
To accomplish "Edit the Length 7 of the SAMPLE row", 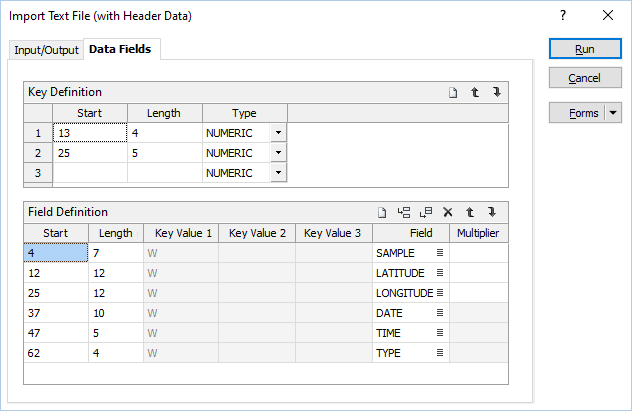I will (x=116, y=253).
